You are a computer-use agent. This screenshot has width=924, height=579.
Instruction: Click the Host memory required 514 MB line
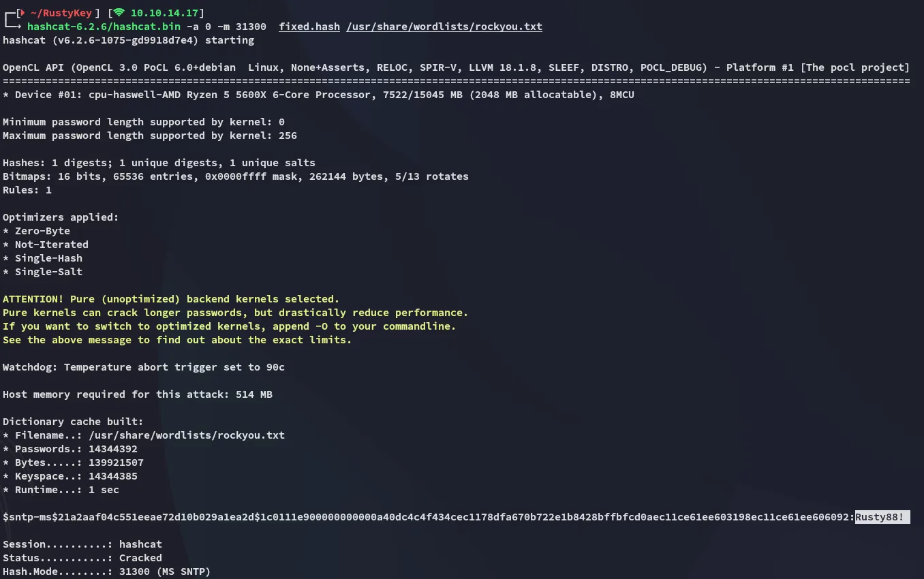pos(138,394)
